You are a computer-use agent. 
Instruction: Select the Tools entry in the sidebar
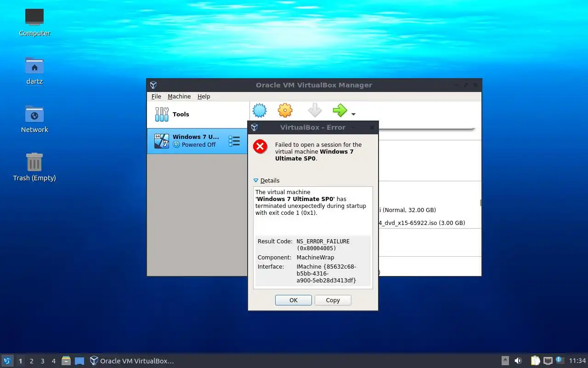(198, 114)
